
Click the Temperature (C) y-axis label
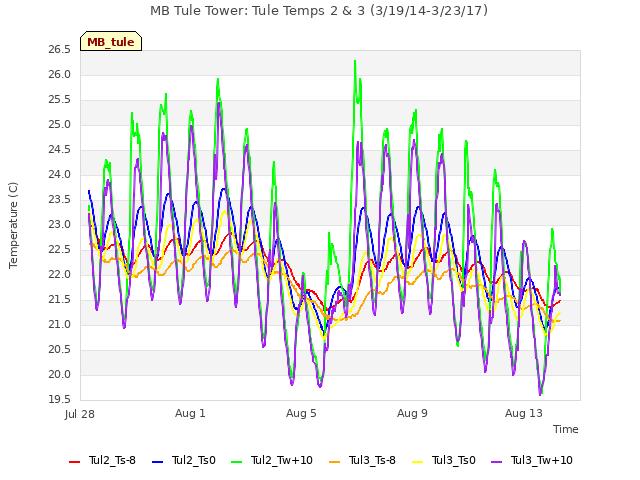coord(13,225)
